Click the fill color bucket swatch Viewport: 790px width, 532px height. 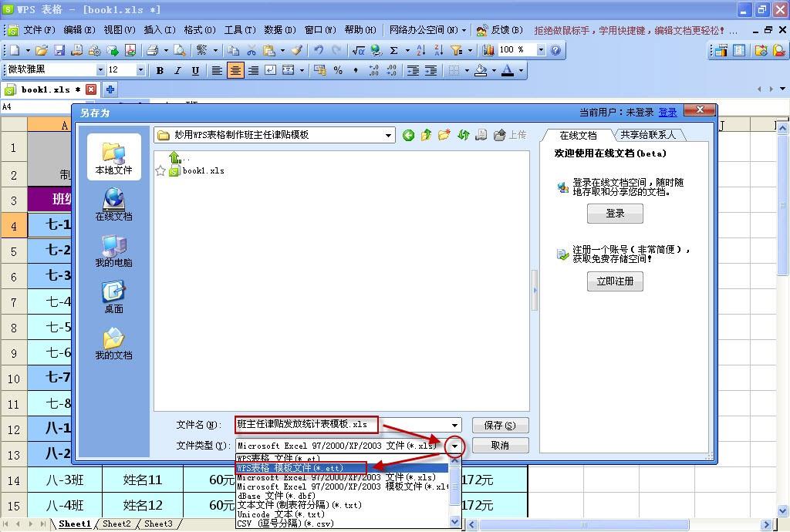(x=481, y=70)
